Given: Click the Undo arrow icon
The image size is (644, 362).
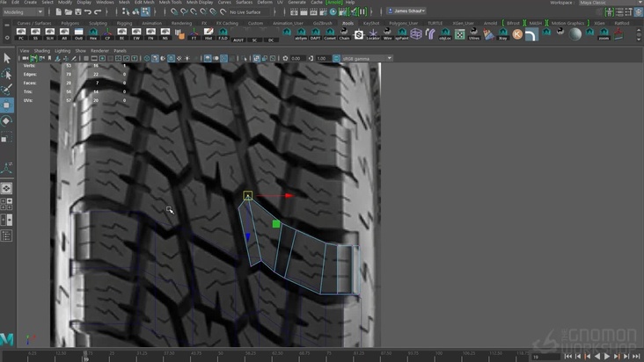Looking at the screenshot, I should click(x=87, y=12).
